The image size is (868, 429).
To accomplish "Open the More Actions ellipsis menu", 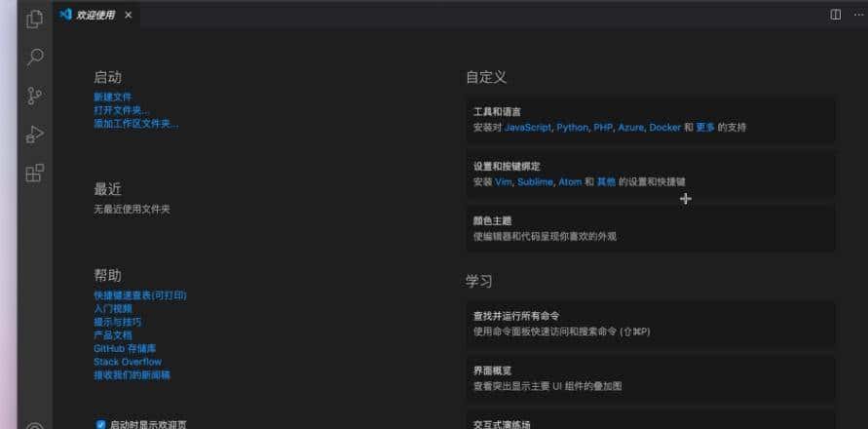I will coord(858,15).
